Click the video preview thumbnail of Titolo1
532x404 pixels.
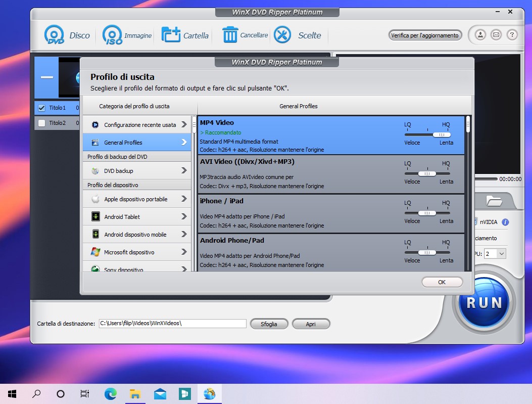tap(69, 77)
